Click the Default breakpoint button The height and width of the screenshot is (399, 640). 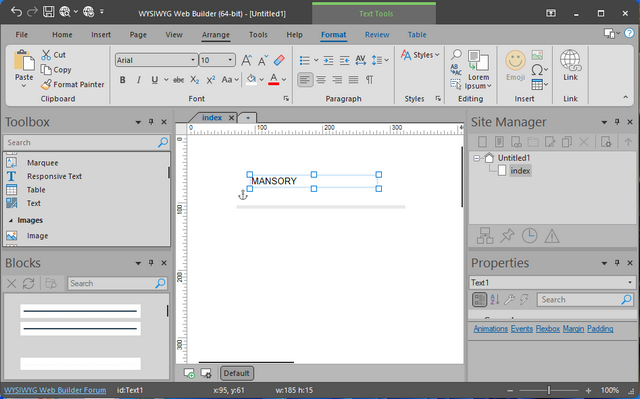[236, 373]
